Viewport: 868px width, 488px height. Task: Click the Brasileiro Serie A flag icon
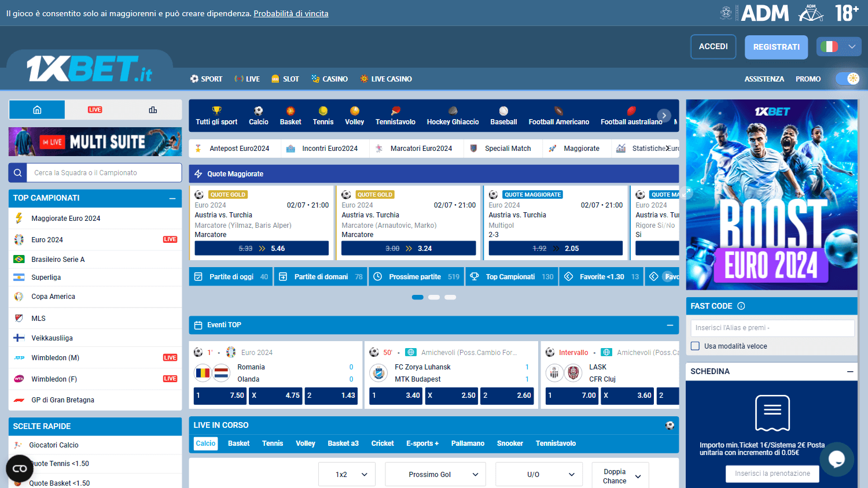coord(19,259)
